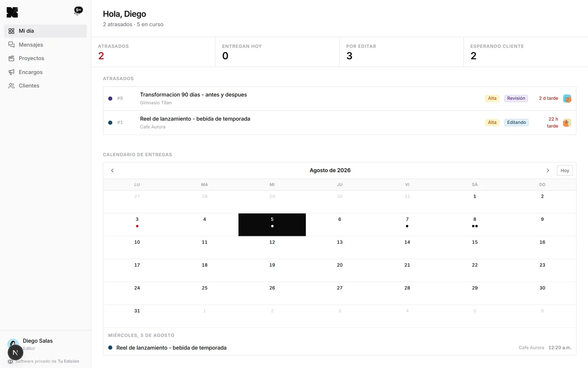Open the Entregan hoy summary card
Viewport: 588px width, 368px height.
point(277,52)
